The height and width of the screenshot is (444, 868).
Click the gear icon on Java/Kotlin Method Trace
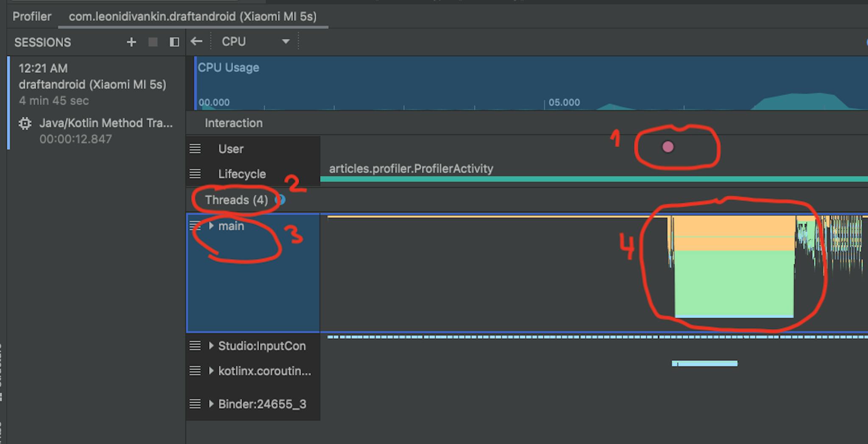point(25,123)
